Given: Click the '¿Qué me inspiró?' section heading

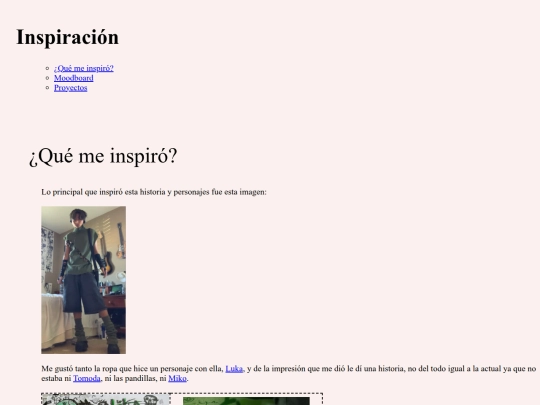Looking at the screenshot, I should point(103,156).
